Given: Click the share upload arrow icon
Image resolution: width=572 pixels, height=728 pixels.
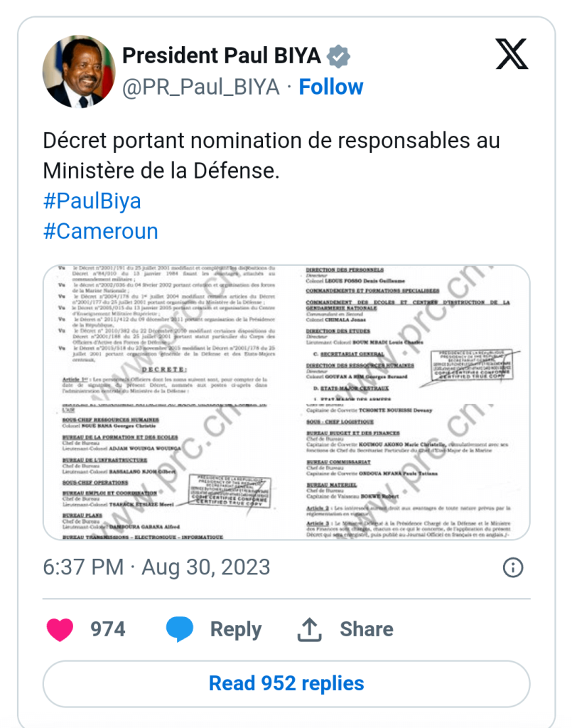Looking at the screenshot, I should point(309,629).
